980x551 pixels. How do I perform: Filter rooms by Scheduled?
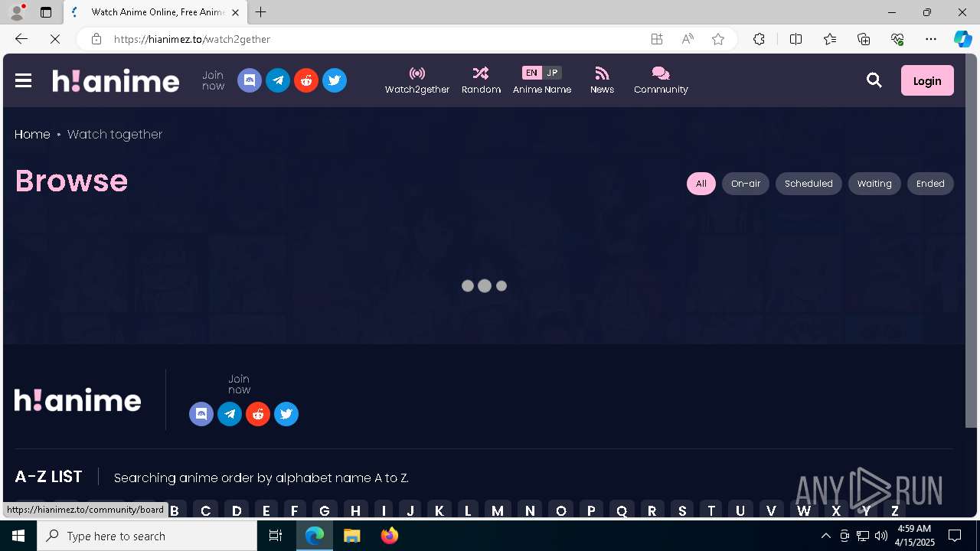pos(808,184)
